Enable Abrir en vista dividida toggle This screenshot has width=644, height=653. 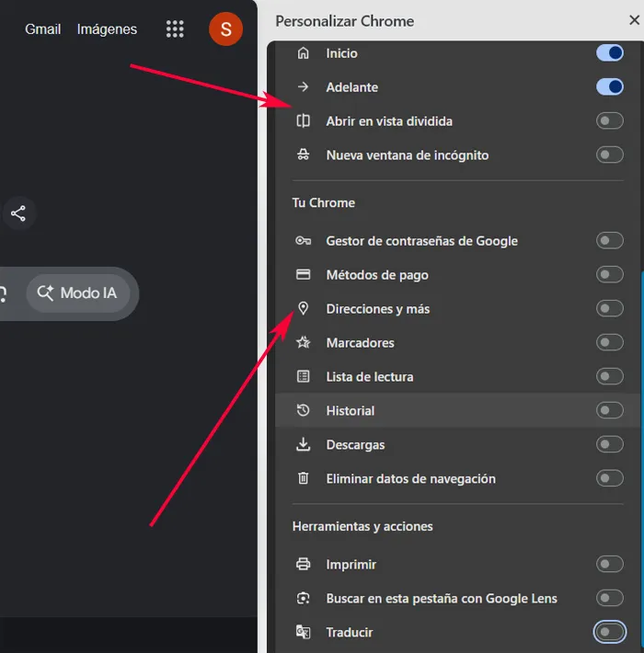[x=609, y=120]
